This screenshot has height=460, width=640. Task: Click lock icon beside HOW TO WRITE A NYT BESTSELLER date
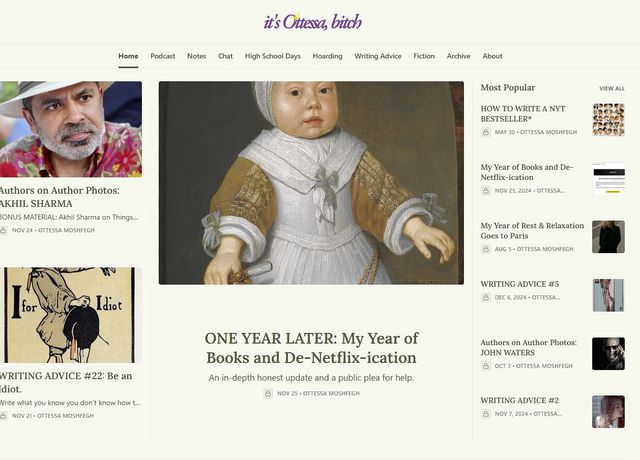tap(486, 132)
